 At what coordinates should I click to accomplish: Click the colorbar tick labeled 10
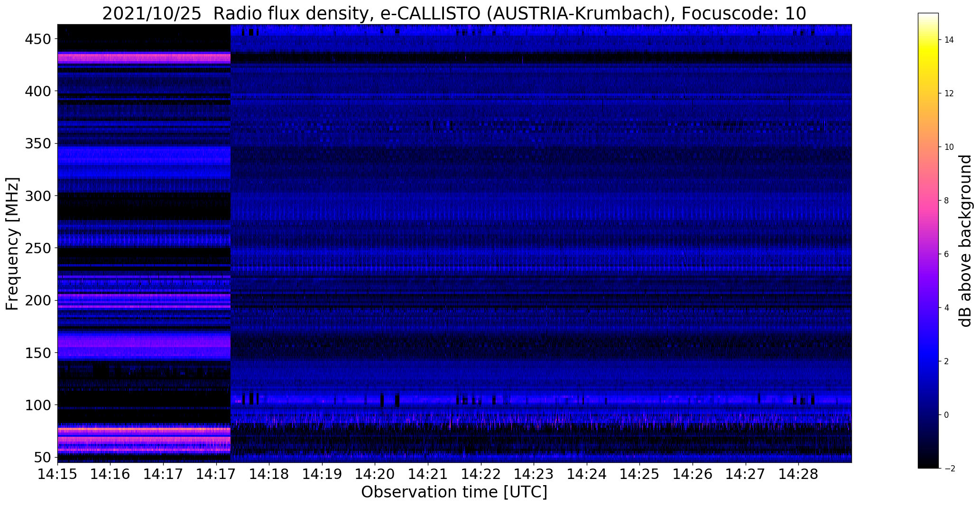coord(949,147)
